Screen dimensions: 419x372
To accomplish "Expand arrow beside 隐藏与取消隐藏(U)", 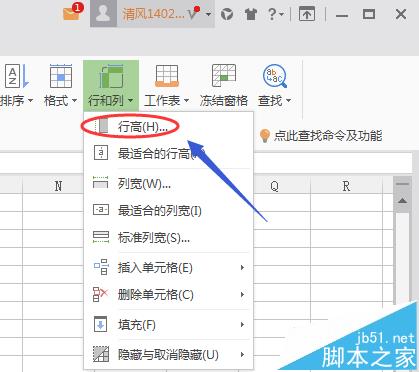I will 242,355.
